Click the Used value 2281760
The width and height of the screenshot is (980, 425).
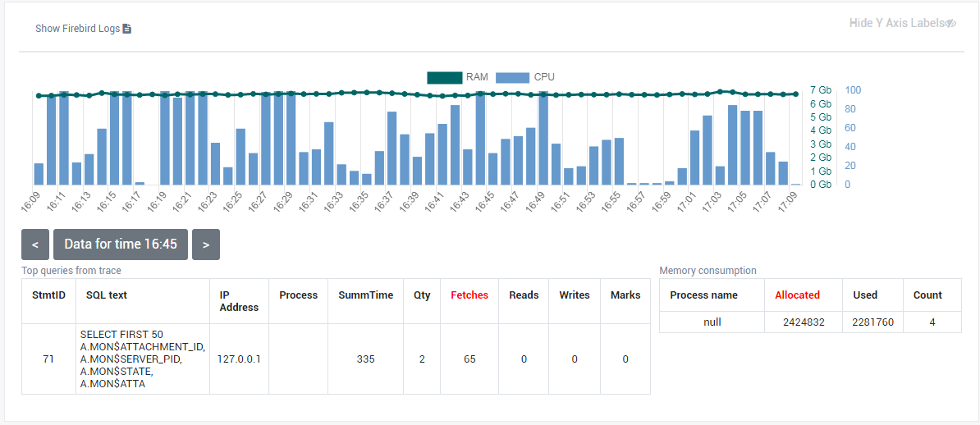click(x=872, y=322)
